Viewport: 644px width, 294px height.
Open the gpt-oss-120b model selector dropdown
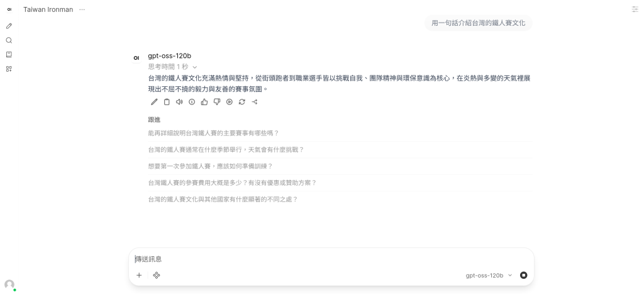pyautogui.click(x=489, y=276)
